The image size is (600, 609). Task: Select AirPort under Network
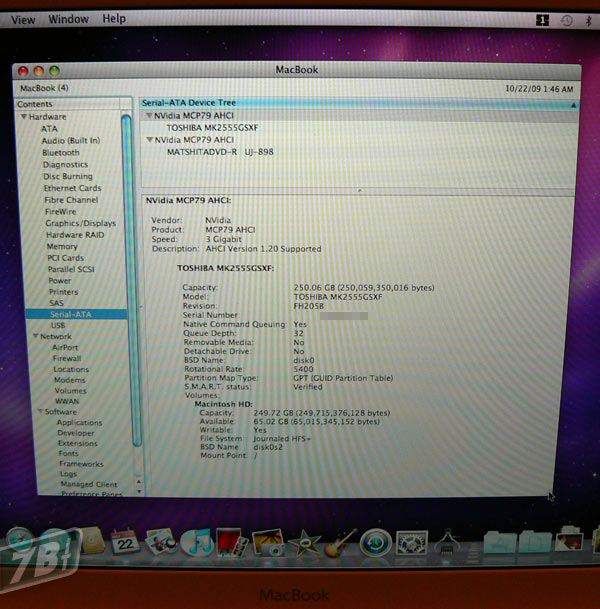[65, 347]
